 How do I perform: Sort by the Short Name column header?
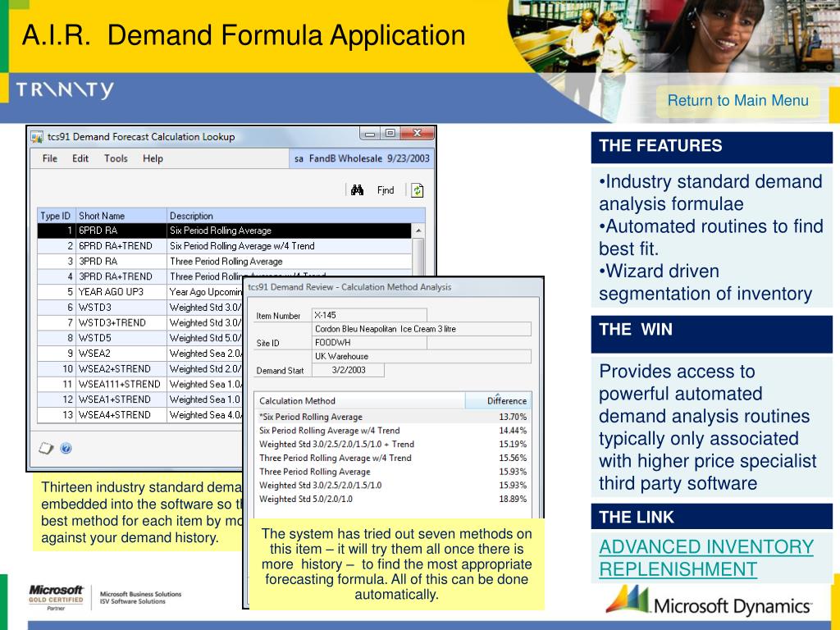pos(121,216)
